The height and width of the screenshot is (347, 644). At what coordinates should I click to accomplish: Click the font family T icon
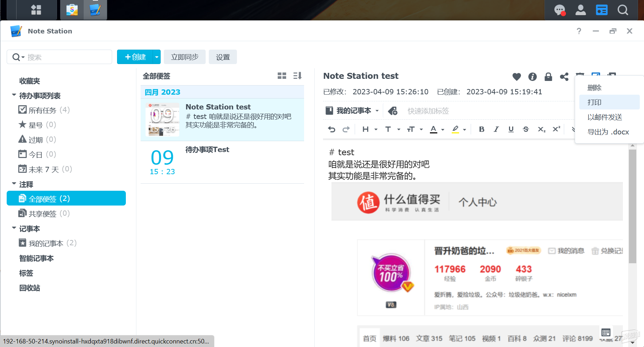(x=388, y=129)
